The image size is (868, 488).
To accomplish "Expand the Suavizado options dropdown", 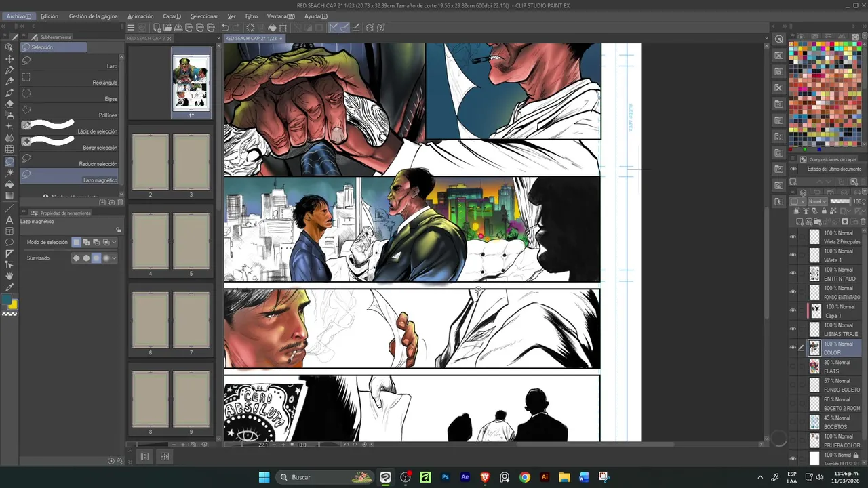I will [x=114, y=258].
